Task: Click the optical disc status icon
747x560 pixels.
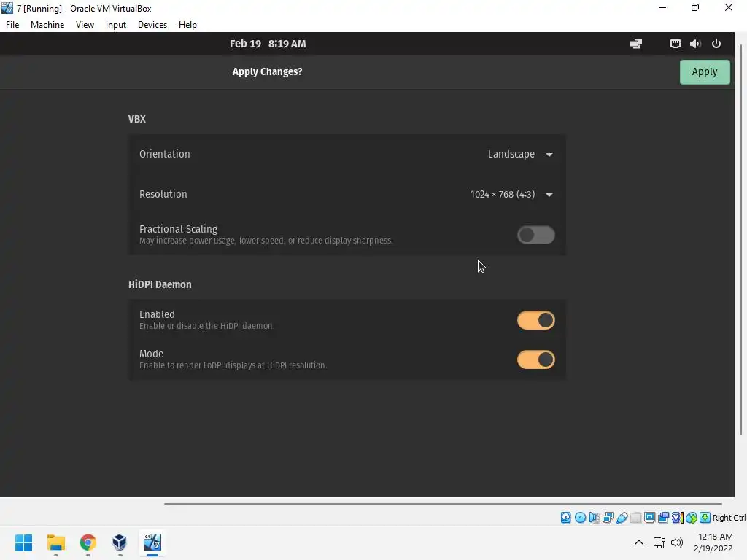Action: (580, 518)
